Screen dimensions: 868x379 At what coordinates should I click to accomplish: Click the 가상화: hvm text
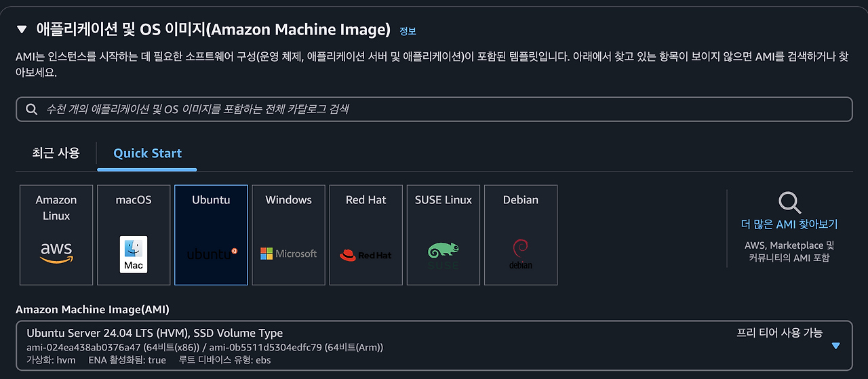(x=51, y=360)
